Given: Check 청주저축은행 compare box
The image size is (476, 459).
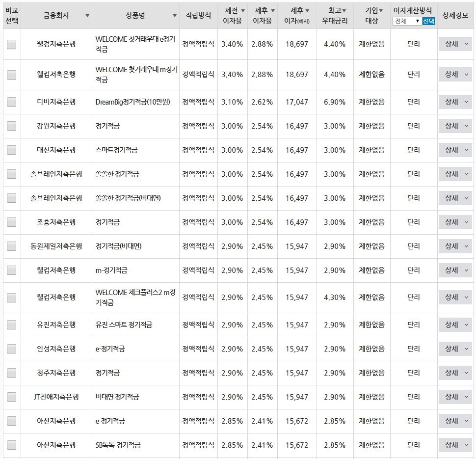Looking at the screenshot, I should (x=12, y=373).
